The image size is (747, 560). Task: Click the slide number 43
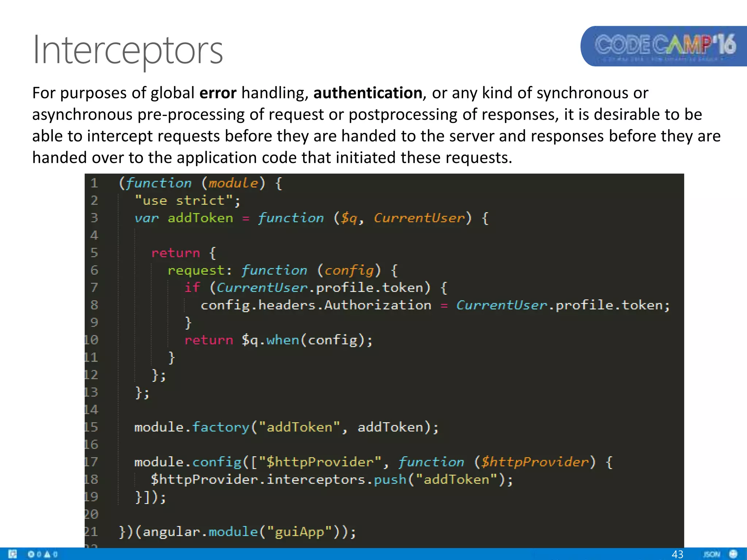677,554
